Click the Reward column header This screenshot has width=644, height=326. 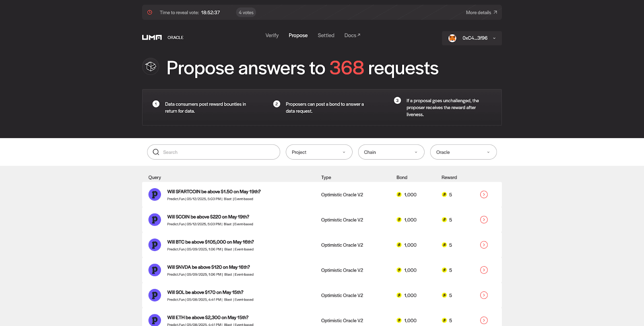point(449,177)
